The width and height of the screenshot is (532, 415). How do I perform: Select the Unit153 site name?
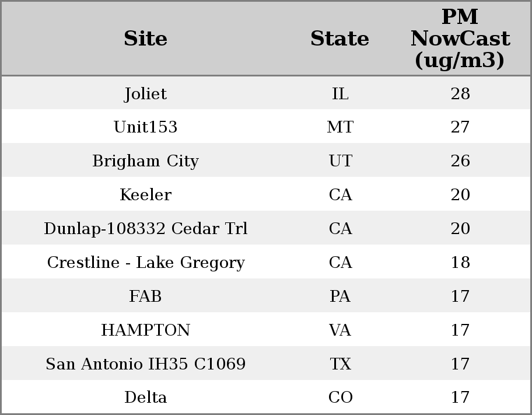coord(146,127)
